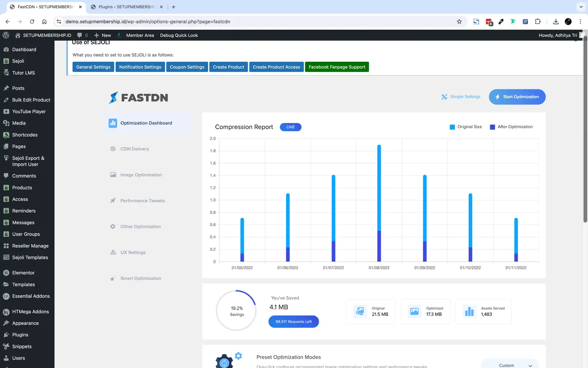Click Notification Settings button
Viewport: 588px width, 368px height.
coord(140,67)
